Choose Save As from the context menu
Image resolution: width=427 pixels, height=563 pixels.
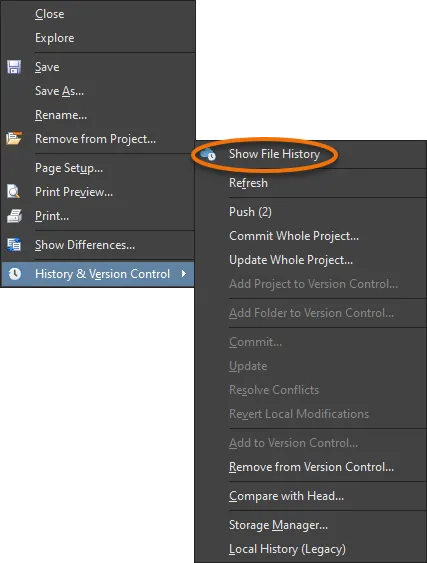pos(59,91)
